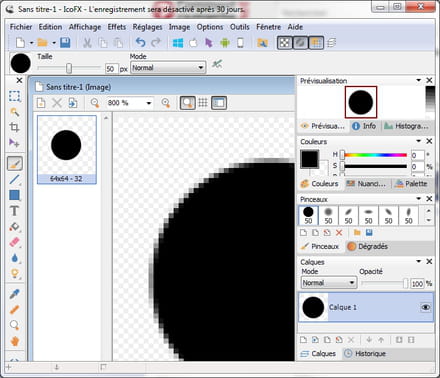Click the H hue rainbow slider
440x378 pixels.
coord(375,155)
